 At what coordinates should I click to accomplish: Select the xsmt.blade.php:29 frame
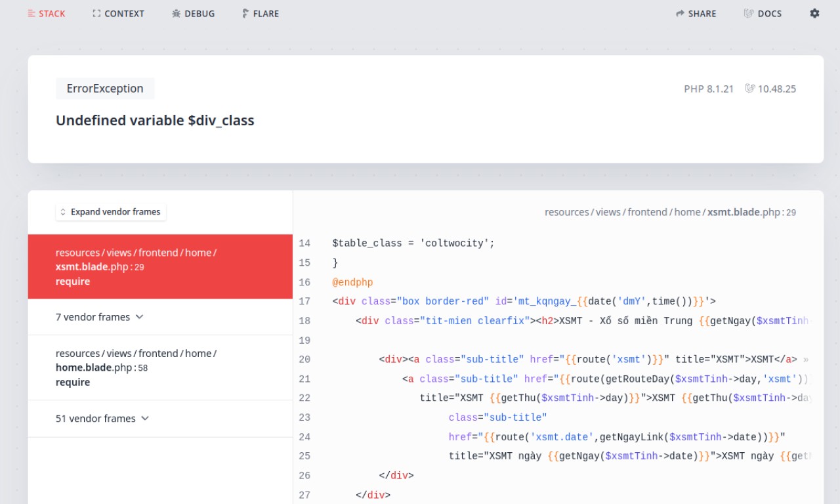(160, 266)
